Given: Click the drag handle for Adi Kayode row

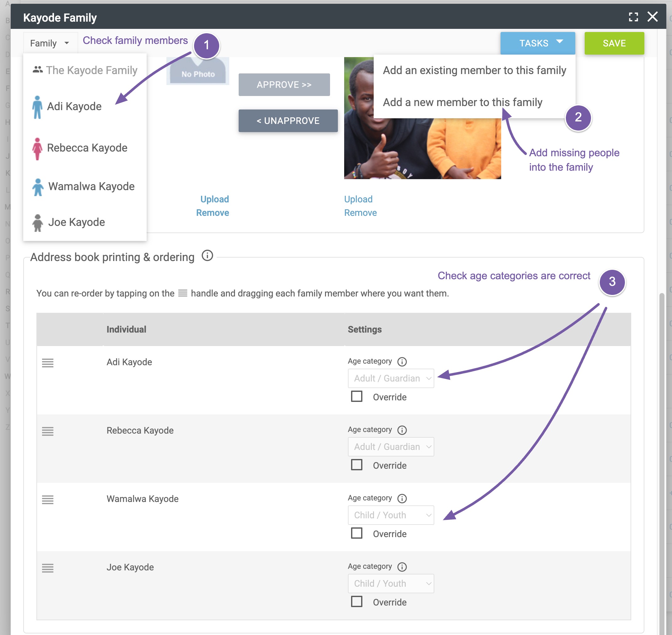Looking at the screenshot, I should pyautogui.click(x=48, y=363).
